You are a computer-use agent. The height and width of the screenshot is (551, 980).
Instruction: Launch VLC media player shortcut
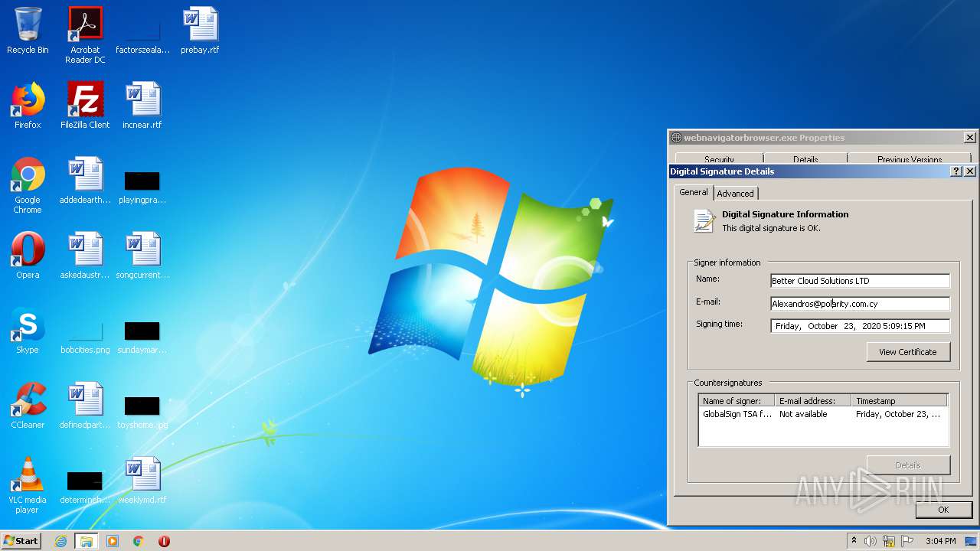[28, 485]
